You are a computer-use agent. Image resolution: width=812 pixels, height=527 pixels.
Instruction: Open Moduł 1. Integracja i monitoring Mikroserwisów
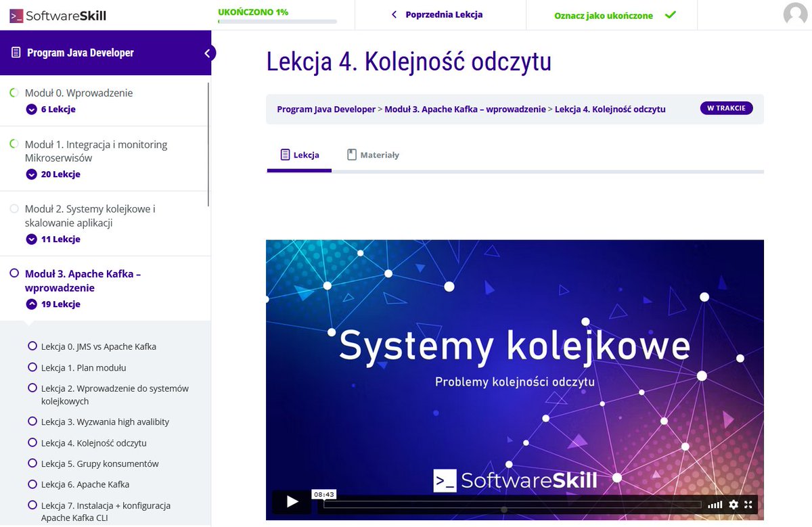96,151
